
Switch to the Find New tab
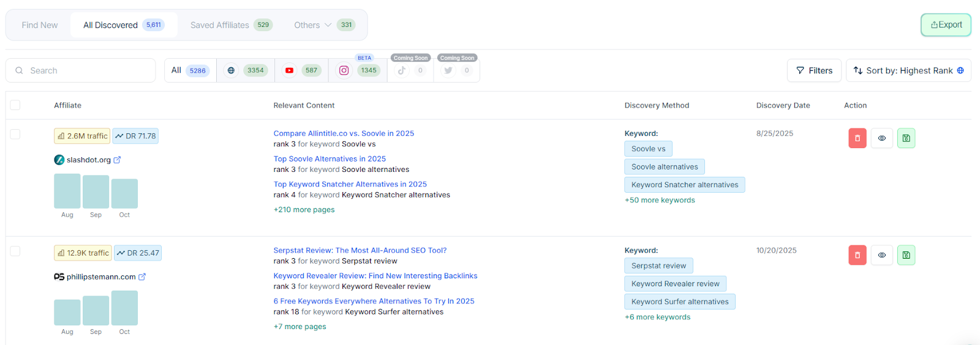click(40, 25)
